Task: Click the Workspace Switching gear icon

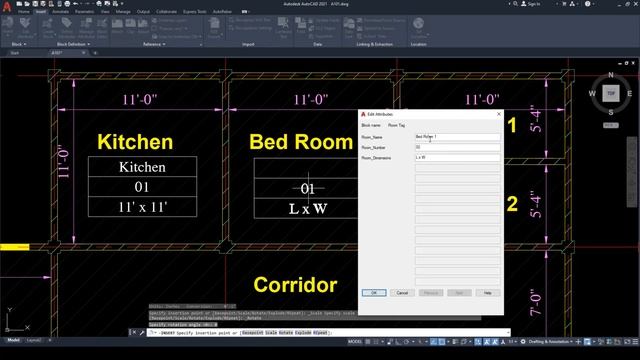Action: click(x=523, y=342)
